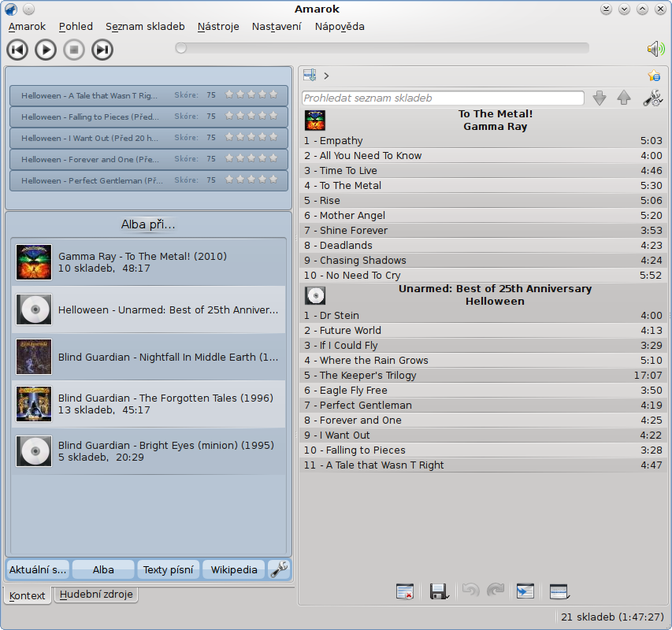Click the Amarok wolf icon in title bar
Viewport: 672px width, 630px height.
(x=11, y=9)
